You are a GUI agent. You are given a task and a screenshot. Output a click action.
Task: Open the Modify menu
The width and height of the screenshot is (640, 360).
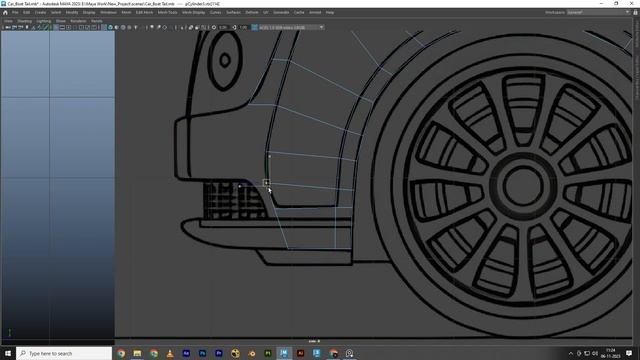(x=72, y=13)
